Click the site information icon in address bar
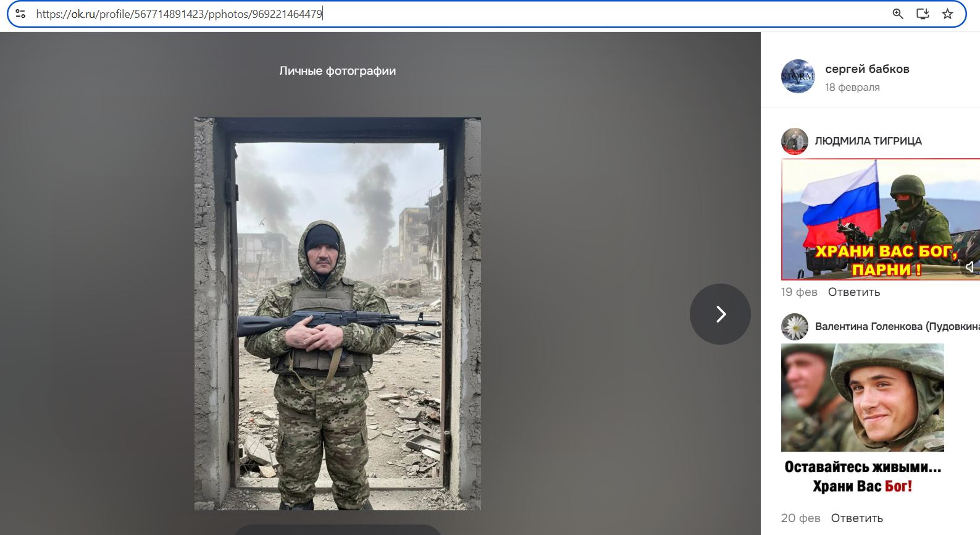Screen dimensions: 980x535 [x=20, y=14]
